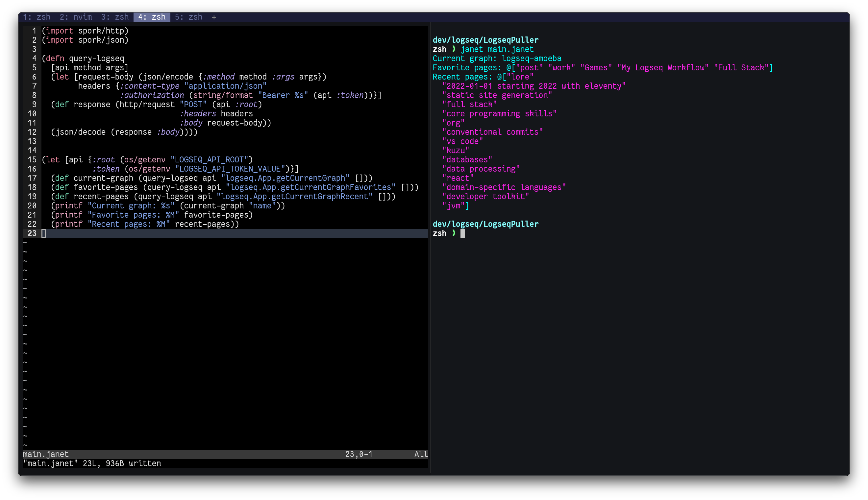Click the 'All' scroll indicator in statusline
The image size is (868, 500).
pos(421,454)
